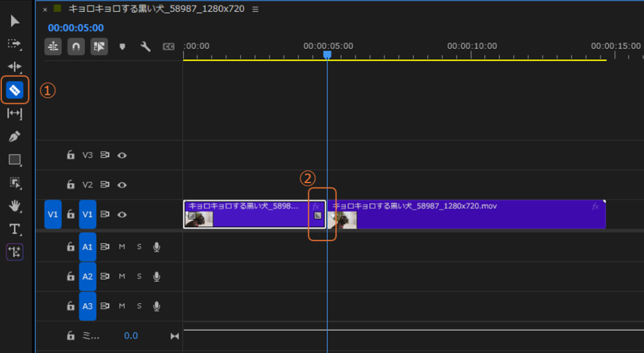Toggle Snap in timeline magnet button
This screenshot has width=644, height=353.
(76, 47)
